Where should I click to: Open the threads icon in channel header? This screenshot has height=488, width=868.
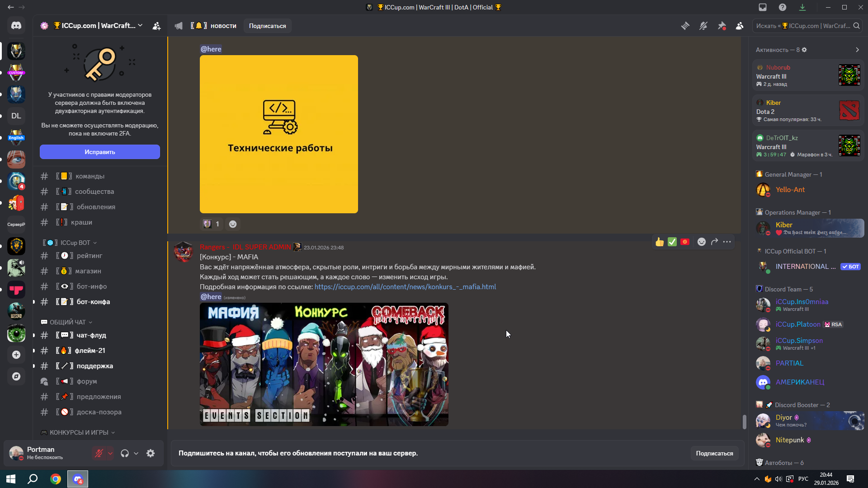click(685, 26)
